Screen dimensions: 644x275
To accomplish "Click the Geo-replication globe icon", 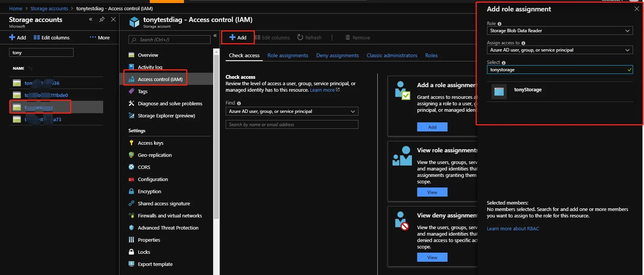I will [x=131, y=155].
